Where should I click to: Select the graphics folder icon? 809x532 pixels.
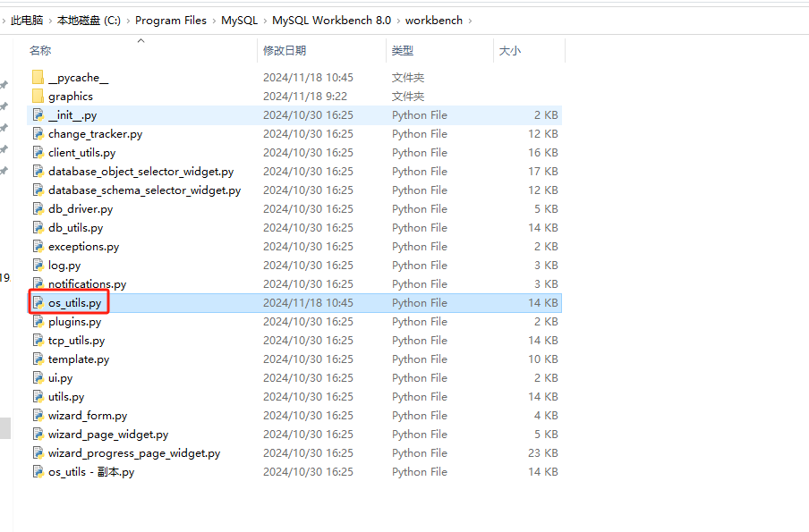coord(38,96)
